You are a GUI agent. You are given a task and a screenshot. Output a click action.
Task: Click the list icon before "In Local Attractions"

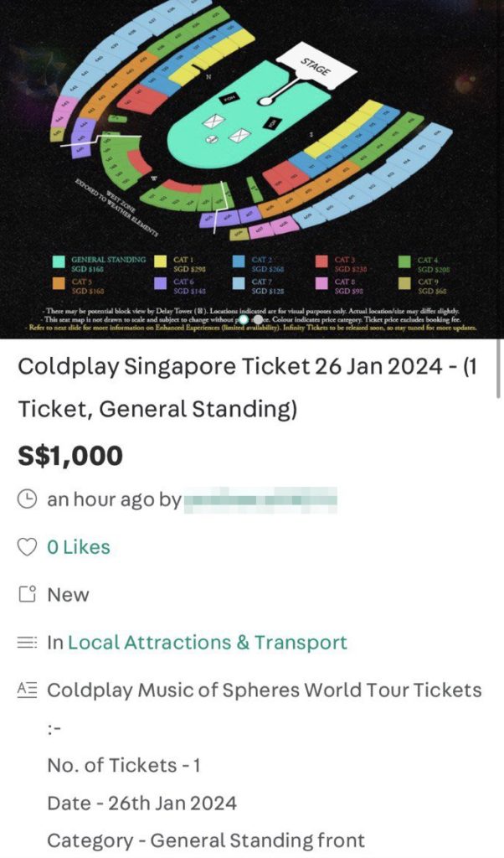pos(28,640)
